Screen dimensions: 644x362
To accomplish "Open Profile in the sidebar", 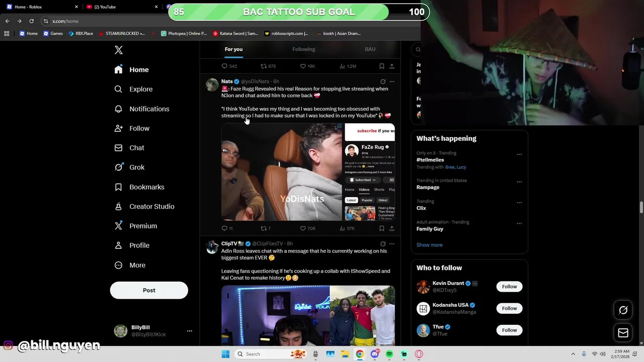I will (132, 245).
